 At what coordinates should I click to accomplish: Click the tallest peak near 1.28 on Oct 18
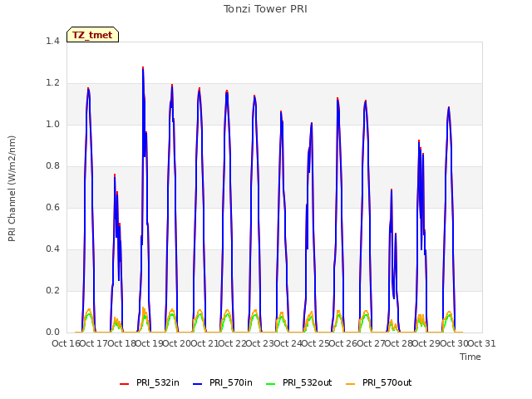143,67
